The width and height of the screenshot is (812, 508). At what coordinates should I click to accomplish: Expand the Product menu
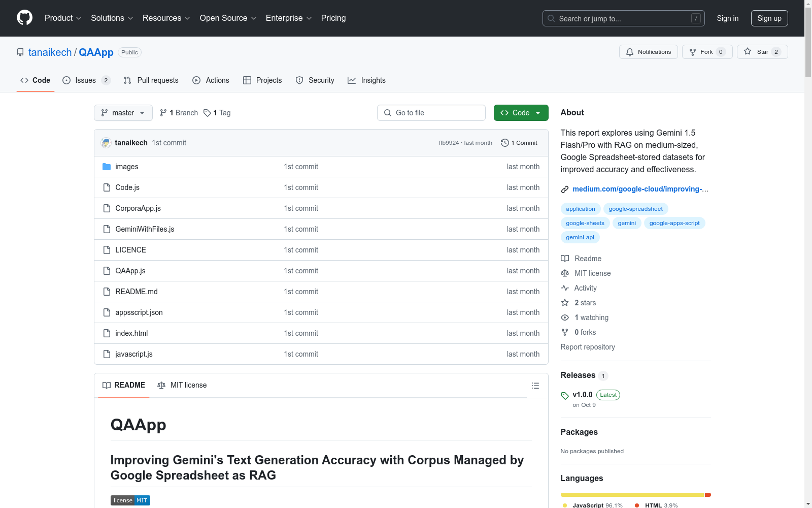coord(63,18)
